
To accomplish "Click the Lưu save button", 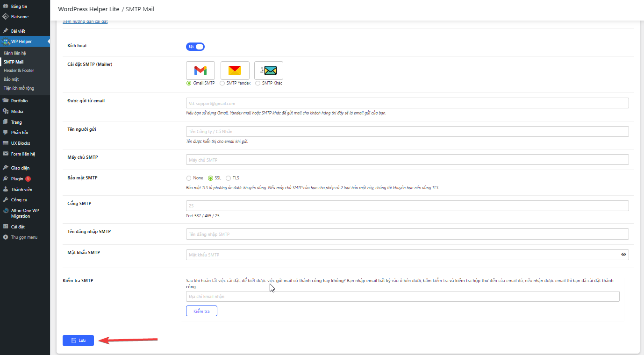I will point(78,341).
